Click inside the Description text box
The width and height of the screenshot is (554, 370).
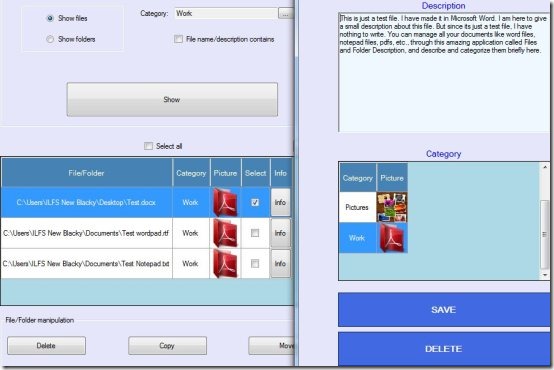(x=444, y=72)
